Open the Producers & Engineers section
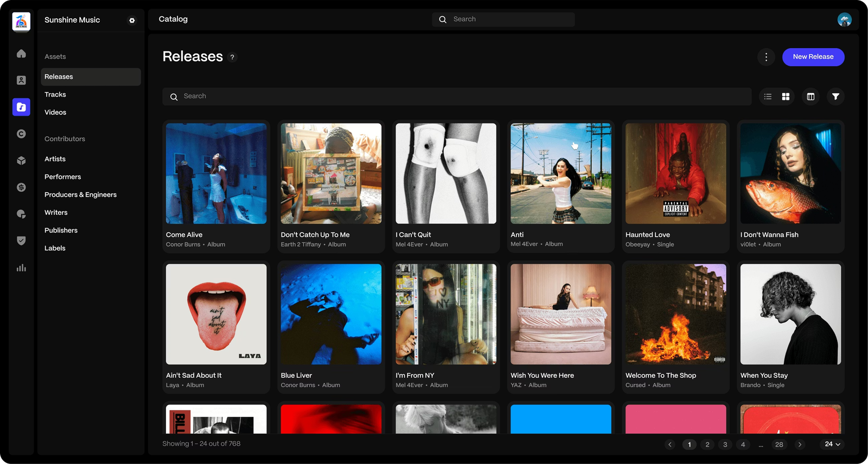Viewport: 868px width, 464px height. point(80,195)
